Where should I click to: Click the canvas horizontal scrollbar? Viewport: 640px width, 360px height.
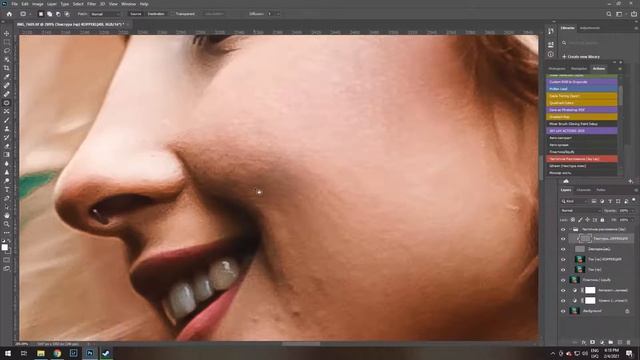click(x=301, y=344)
